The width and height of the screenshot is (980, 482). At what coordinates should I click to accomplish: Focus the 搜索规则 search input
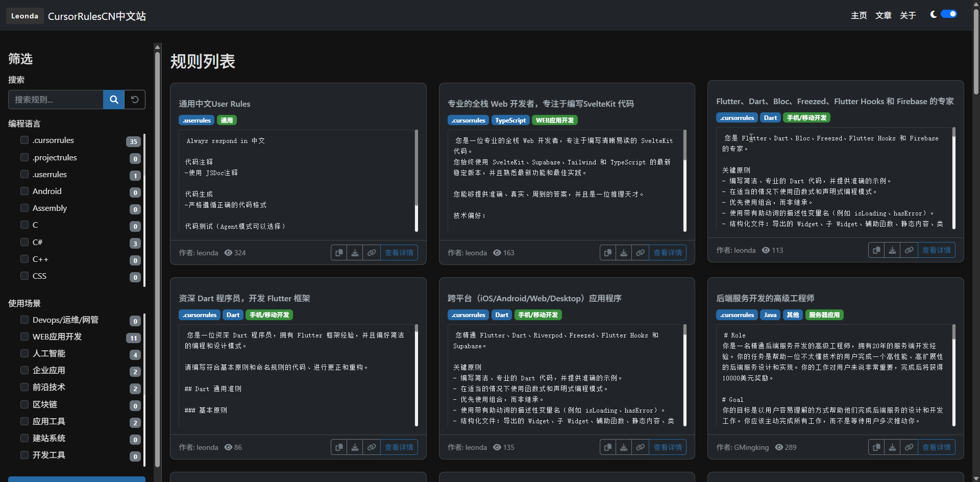point(56,100)
